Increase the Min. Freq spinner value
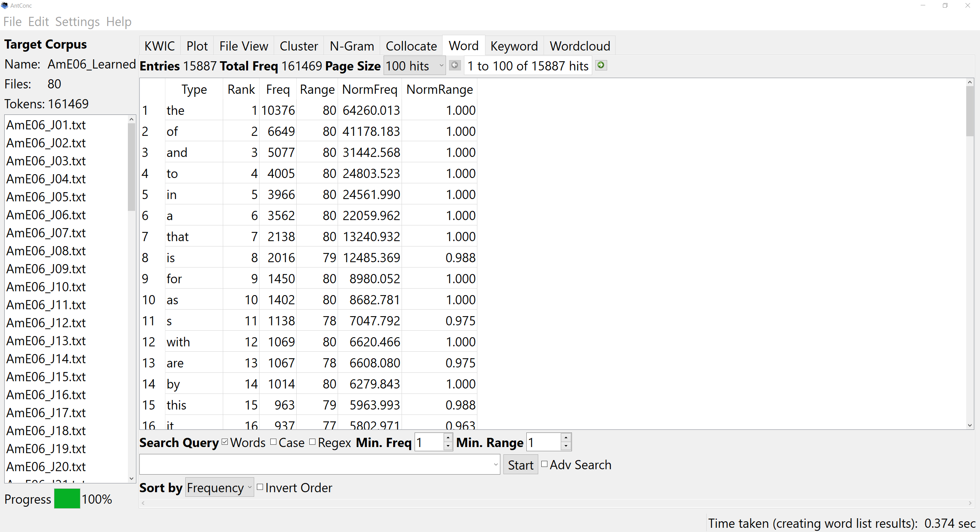980x532 pixels. (448, 437)
